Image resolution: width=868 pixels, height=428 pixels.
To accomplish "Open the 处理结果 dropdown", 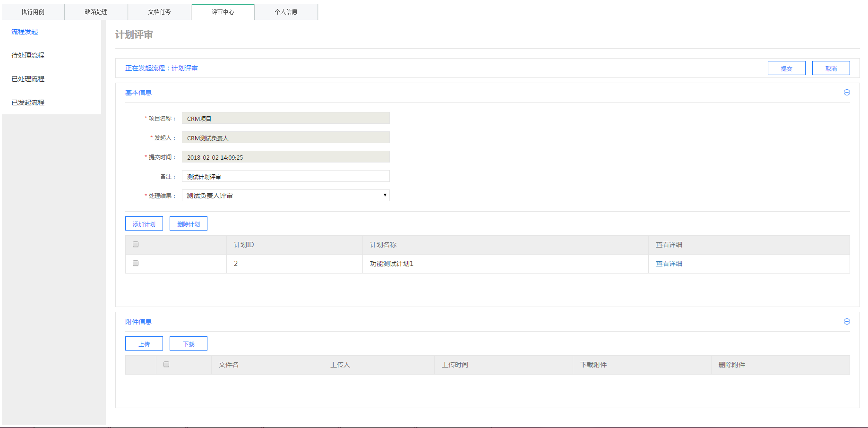I will 285,196.
